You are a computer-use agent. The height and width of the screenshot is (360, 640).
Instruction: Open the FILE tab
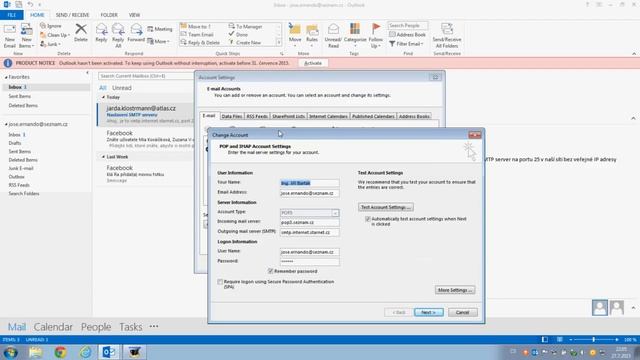click(12, 15)
